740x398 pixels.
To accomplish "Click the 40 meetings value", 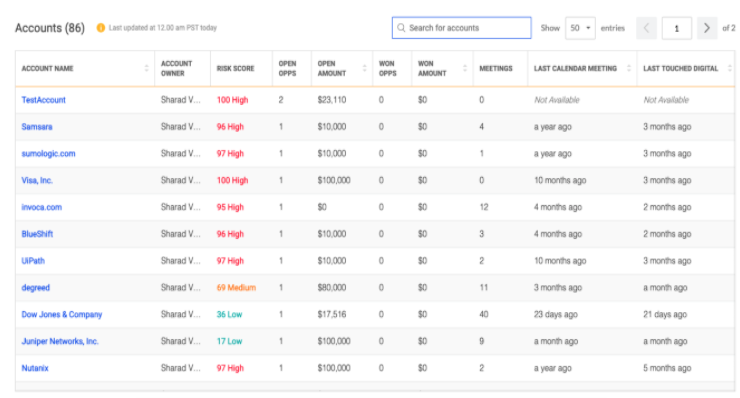I will click(x=484, y=314).
